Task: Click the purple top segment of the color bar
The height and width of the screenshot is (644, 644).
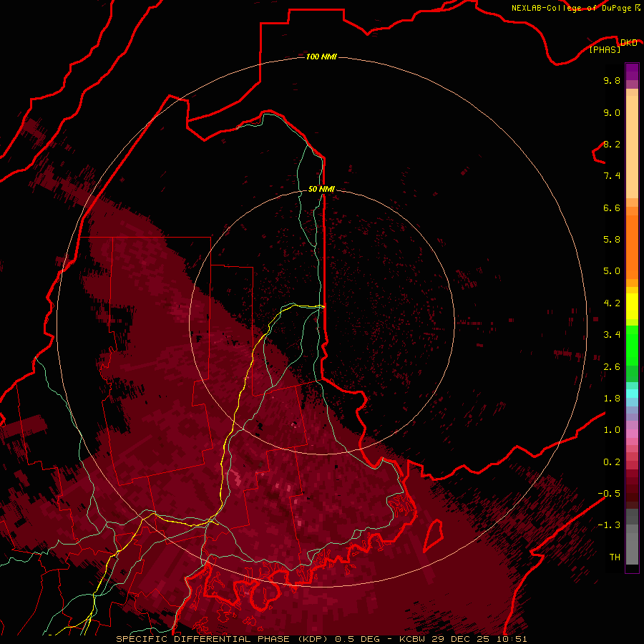Action: (632, 72)
